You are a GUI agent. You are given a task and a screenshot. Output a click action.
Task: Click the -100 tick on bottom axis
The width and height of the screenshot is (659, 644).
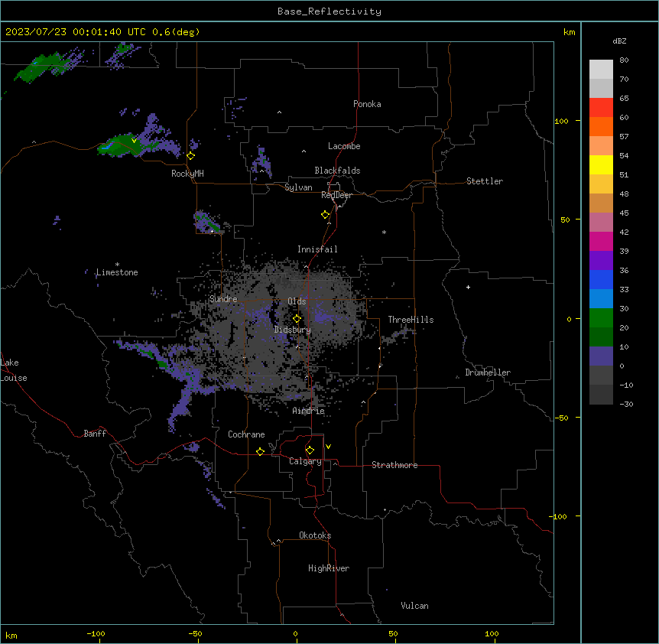click(96, 633)
